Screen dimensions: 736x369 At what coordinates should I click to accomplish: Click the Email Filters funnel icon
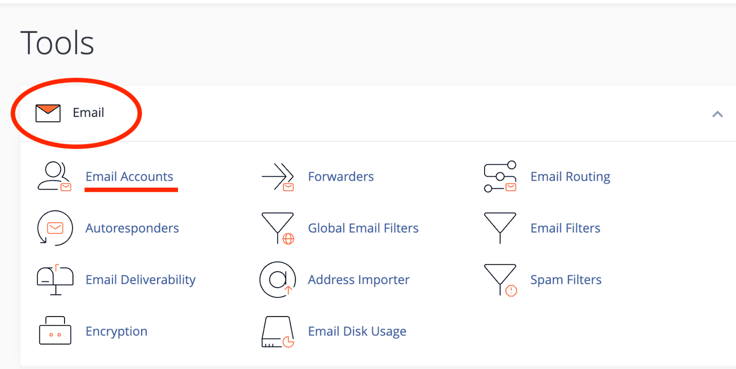[500, 228]
